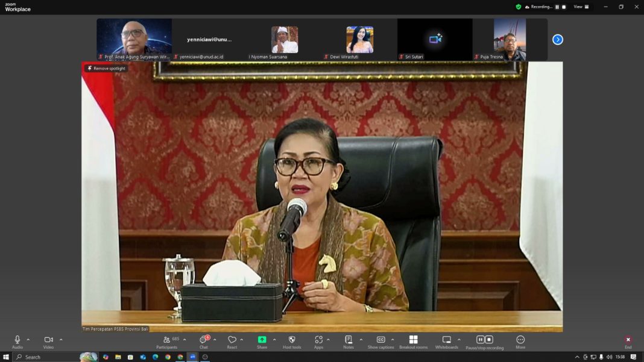This screenshot has height=362, width=644.
Task: Expand the React options arrow
Action: pyautogui.click(x=241, y=339)
